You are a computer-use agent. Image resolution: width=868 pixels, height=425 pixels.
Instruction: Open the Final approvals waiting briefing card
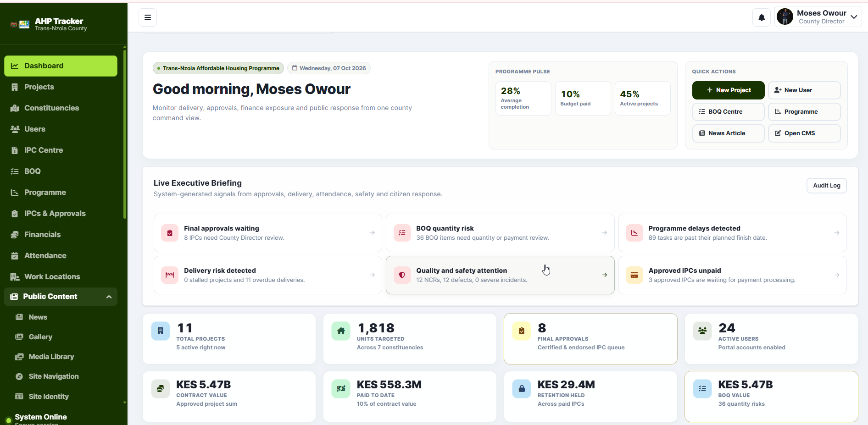click(268, 233)
